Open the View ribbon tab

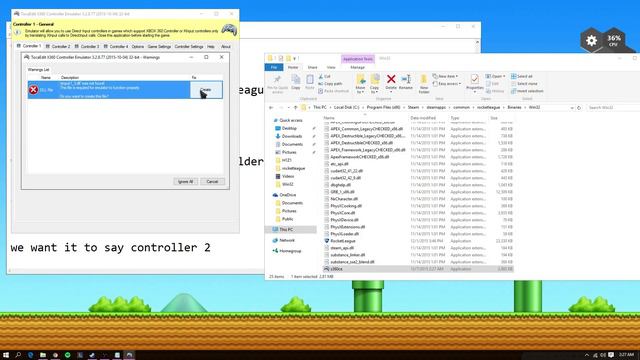pyautogui.click(x=331, y=67)
